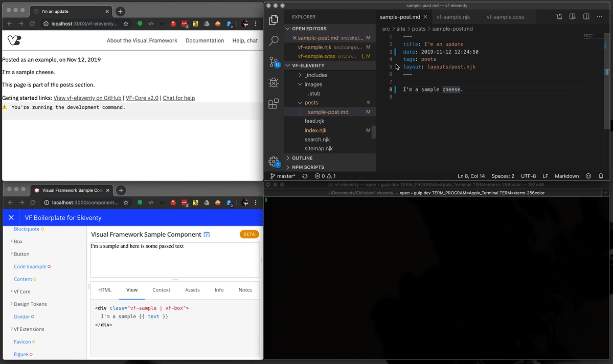Expand the _includes folder
The width and height of the screenshot is (613, 364).
point(316,75)
